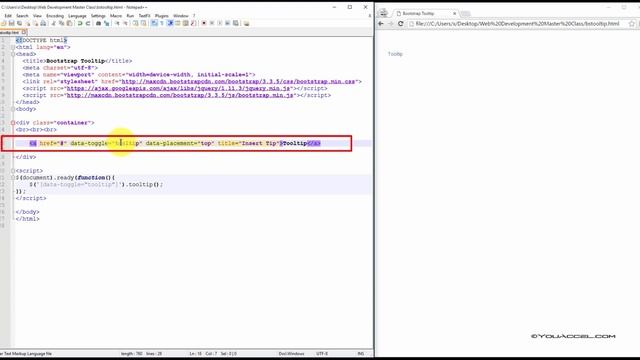Click the Save recorded macro icon
This screenshot has width=640, height=360.
[x=236, y=23]
